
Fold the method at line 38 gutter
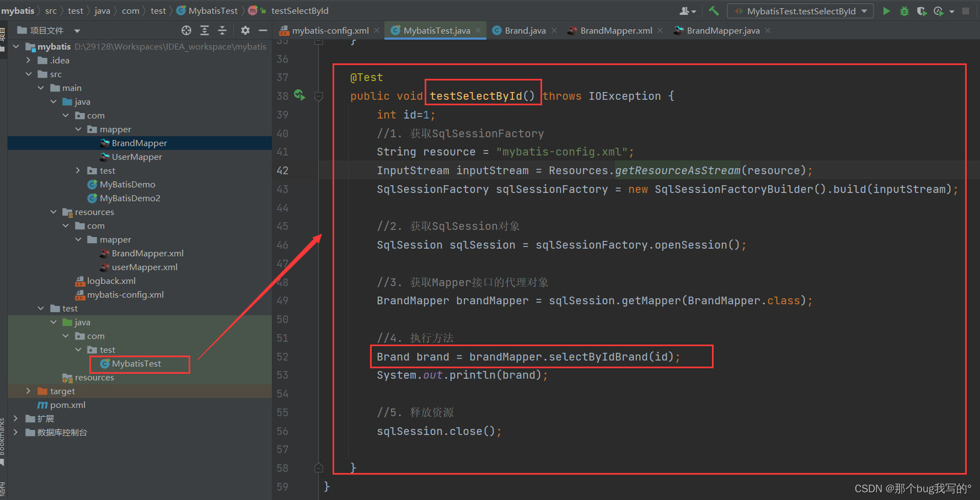[319, 96]
